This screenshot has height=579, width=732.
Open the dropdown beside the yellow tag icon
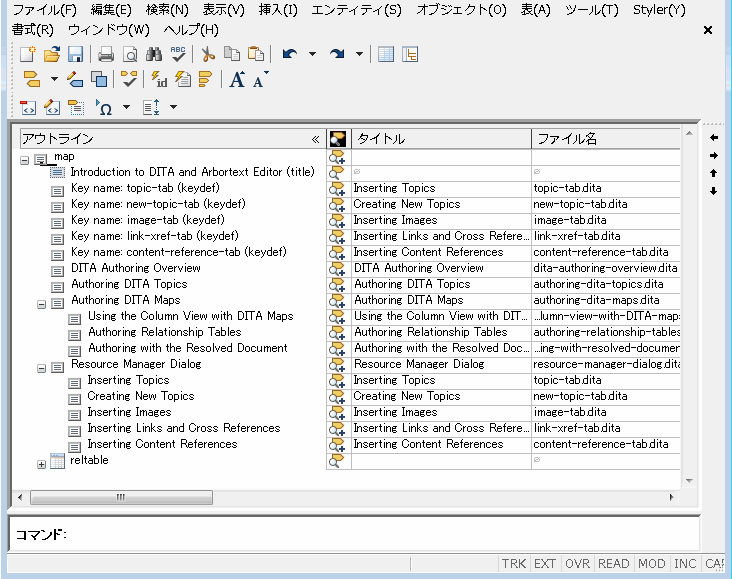[54, 79]
